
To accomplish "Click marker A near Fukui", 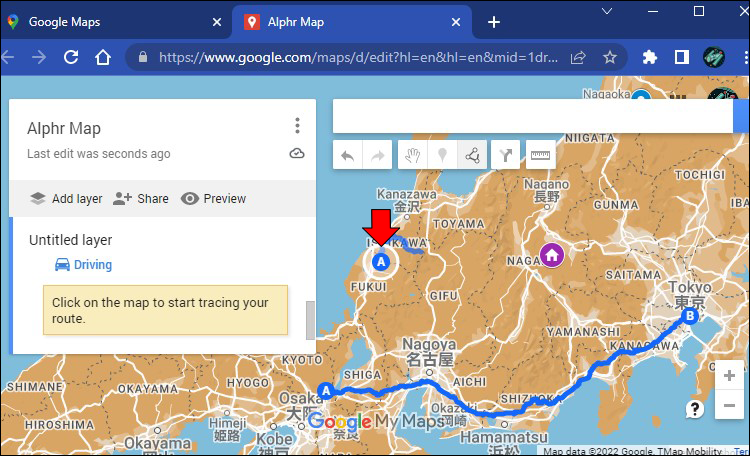I will click(381, 262).
